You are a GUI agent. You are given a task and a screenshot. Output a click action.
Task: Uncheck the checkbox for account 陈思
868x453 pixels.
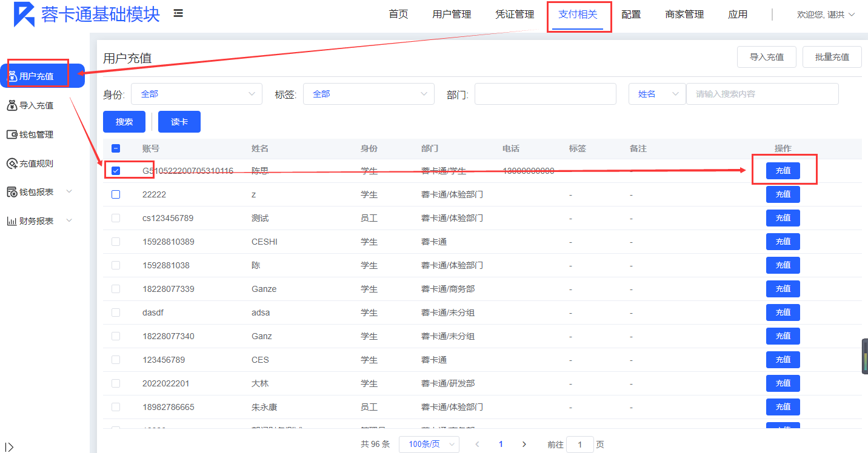(116, 171)
